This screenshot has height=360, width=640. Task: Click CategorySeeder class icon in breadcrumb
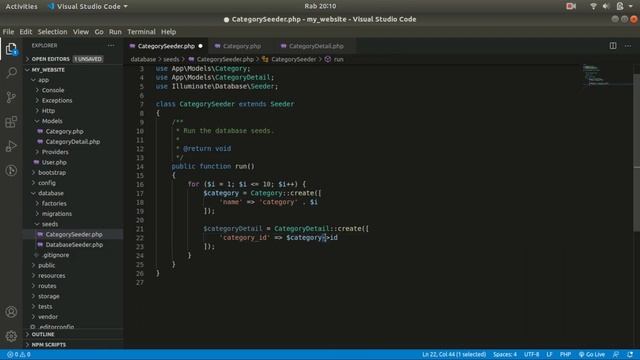[x=265, y=60]
